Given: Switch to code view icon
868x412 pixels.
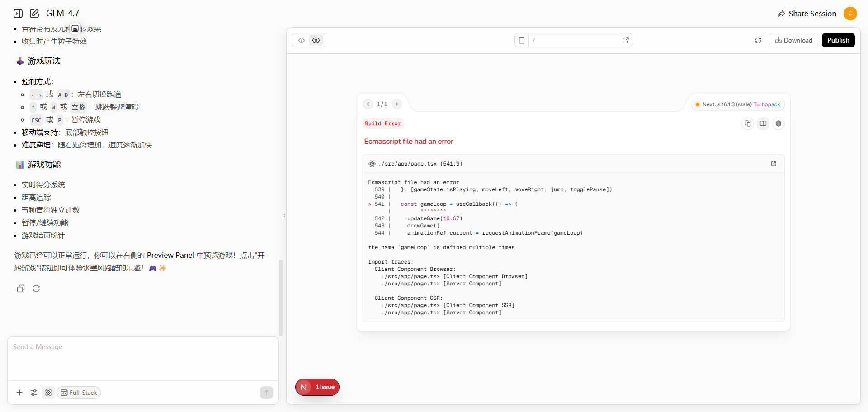Looking at the screenshot, I should 302,40.
